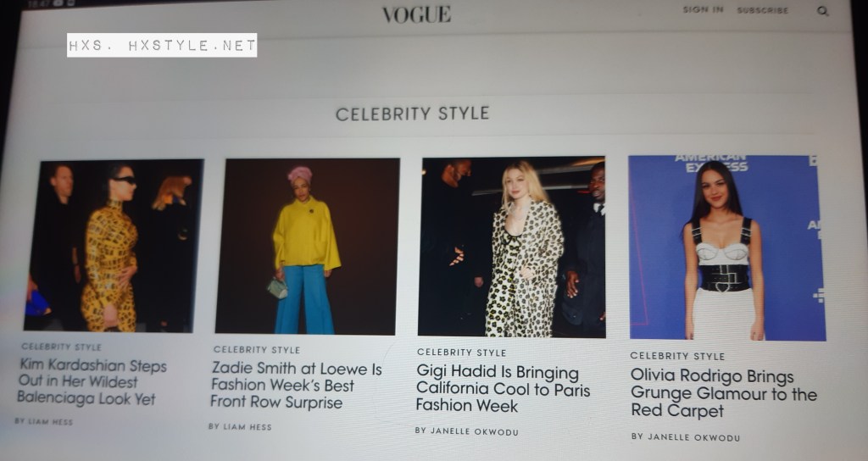868x461 pixels.
Task: Open author Janelle Okwodu under Olivia article
Action: point(686,437)
